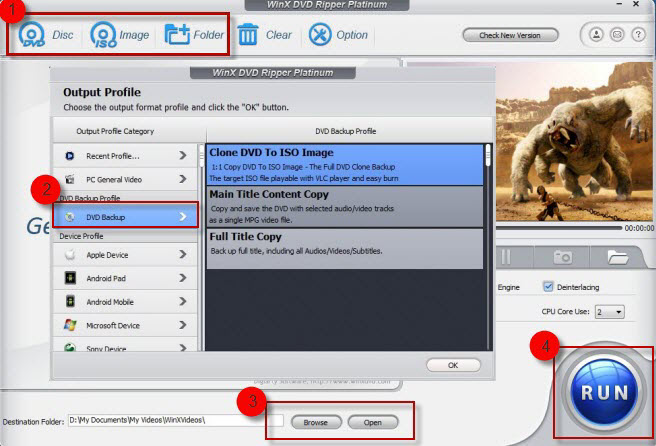The width and height of the screenshot is (656, 446).
Task: Click the "DVD Backup Profile" column header
Action: (346, 131)
